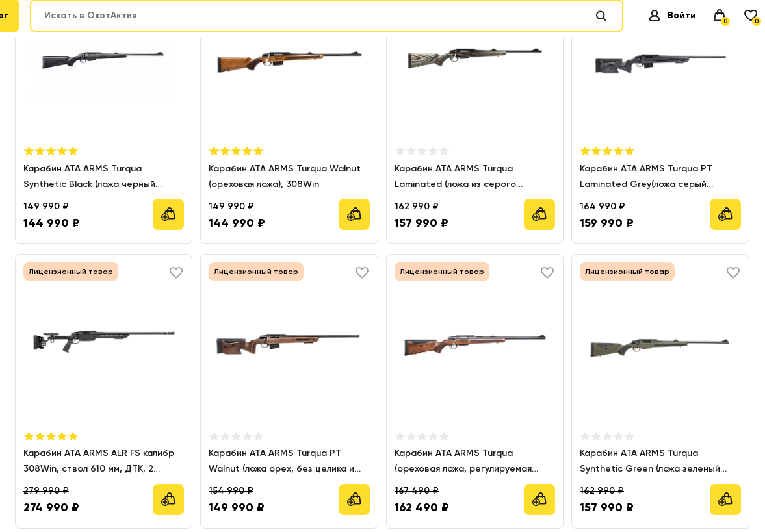Toggle heart on 162 490 ₽ Turqua carbine
765x532 pixels.
547,273
